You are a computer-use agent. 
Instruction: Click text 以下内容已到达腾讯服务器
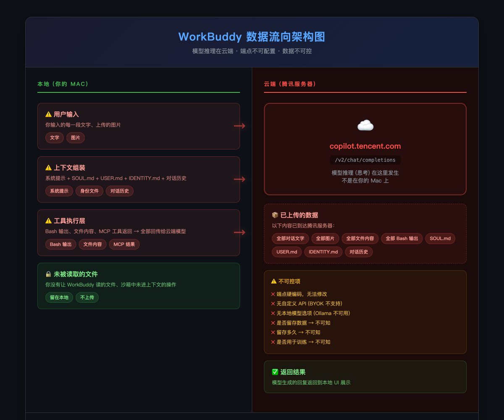[303, 226]
